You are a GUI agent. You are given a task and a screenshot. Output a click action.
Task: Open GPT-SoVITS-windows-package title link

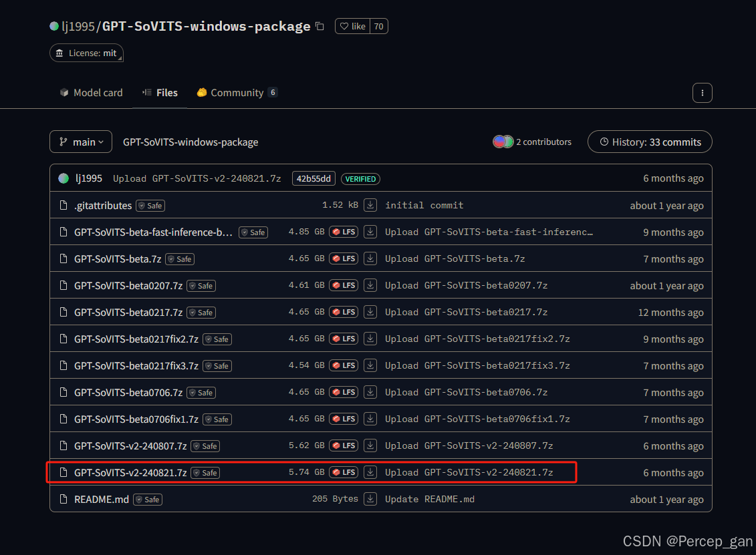point(207,26)
